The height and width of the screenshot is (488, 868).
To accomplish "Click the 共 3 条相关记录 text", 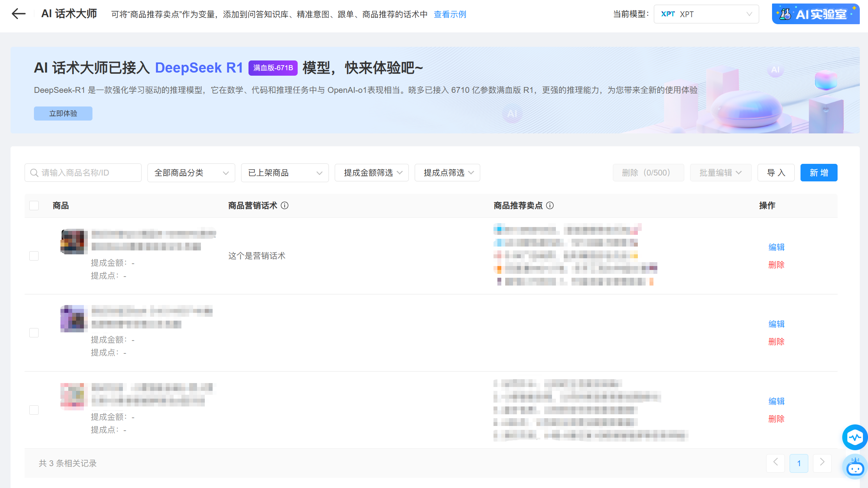I will (x=67, y=463).
